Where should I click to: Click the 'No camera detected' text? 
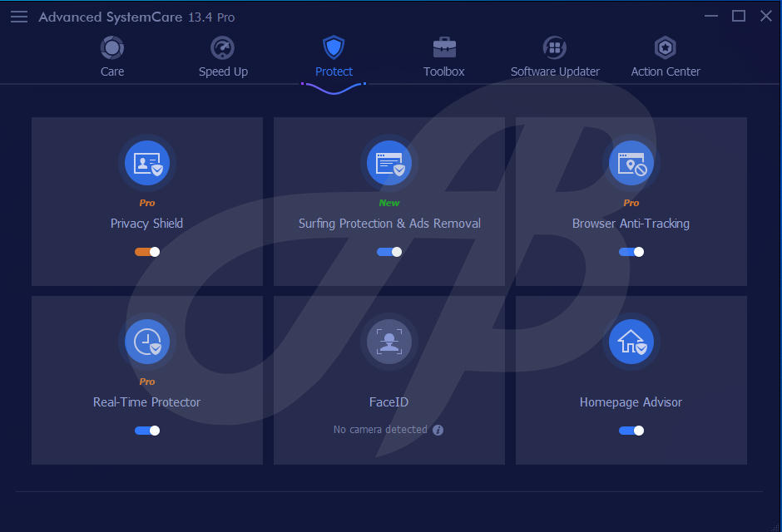[x=380, y=430]
